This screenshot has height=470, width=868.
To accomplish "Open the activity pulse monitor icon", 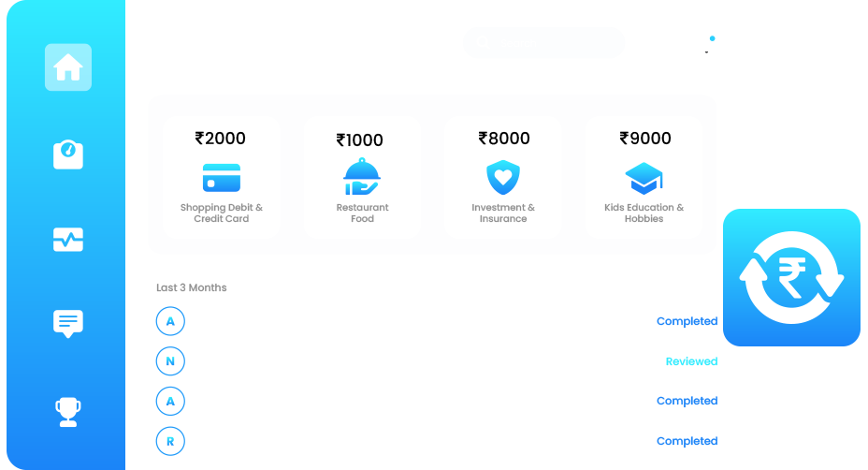I will coord(68,240).
